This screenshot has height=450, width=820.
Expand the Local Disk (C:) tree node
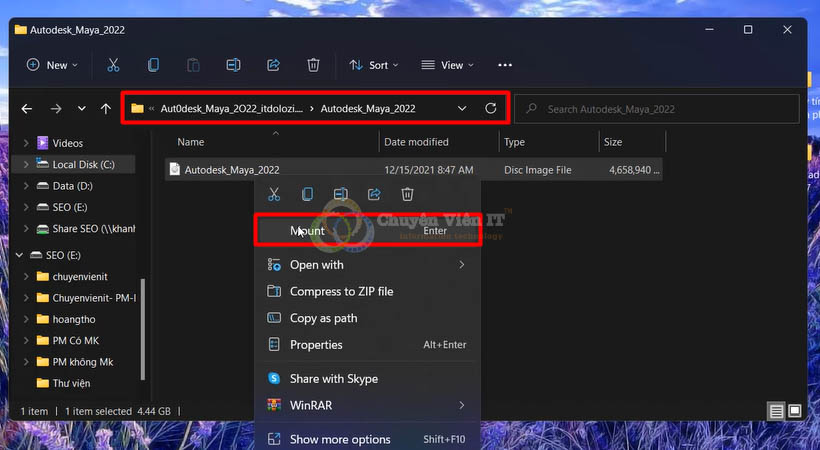25,164
